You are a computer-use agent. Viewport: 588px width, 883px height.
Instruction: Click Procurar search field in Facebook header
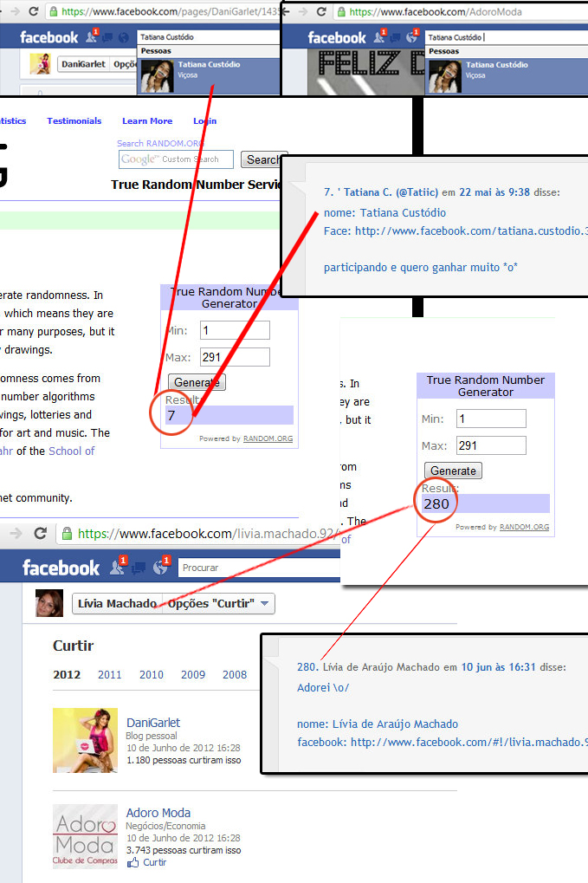[x=260, y=568]
